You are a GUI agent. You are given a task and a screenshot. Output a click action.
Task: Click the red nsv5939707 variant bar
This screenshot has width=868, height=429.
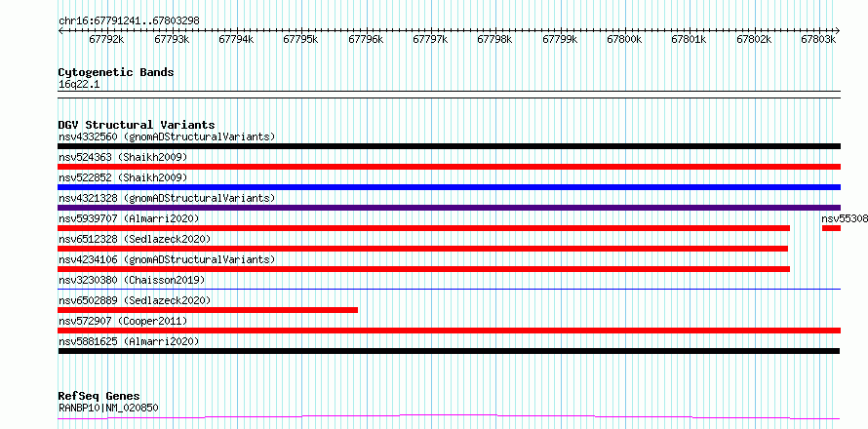[x=424, y=228]
